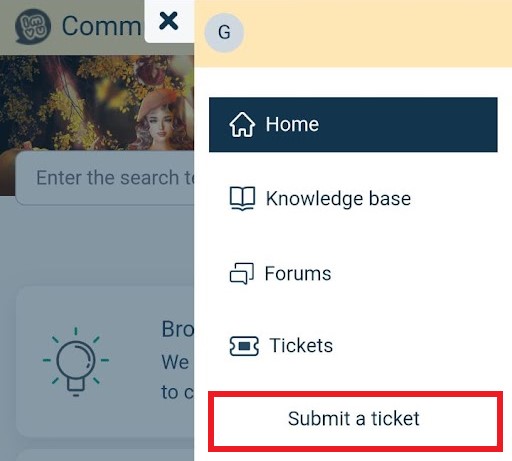512x461 pixels.
Task: Open the Browse card heading
Action: tap(178, 329)
